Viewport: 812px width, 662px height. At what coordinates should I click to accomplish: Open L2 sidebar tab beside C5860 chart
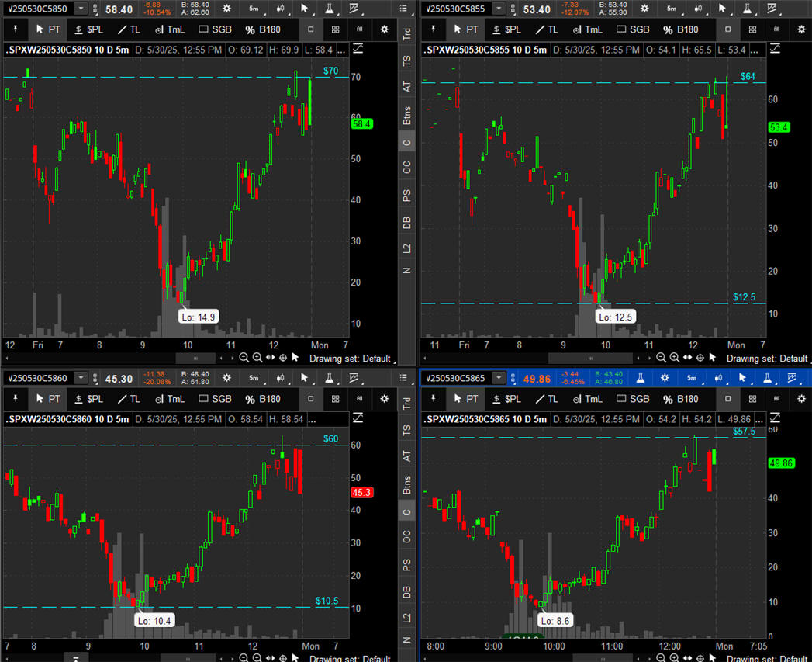coord(407,618)
